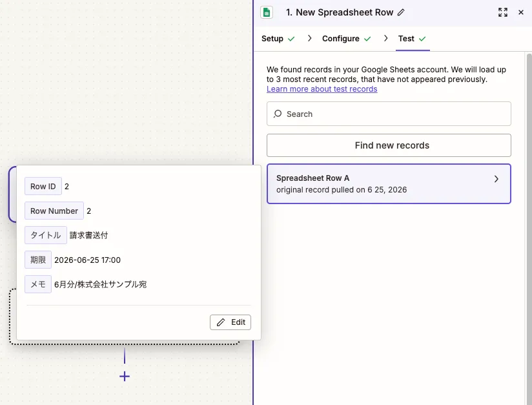The height and width of the screenshot is (405, 532).
Task: Click the memo value 6月分/株式会社サンプル宛
Action: click(x=101, y=284)
